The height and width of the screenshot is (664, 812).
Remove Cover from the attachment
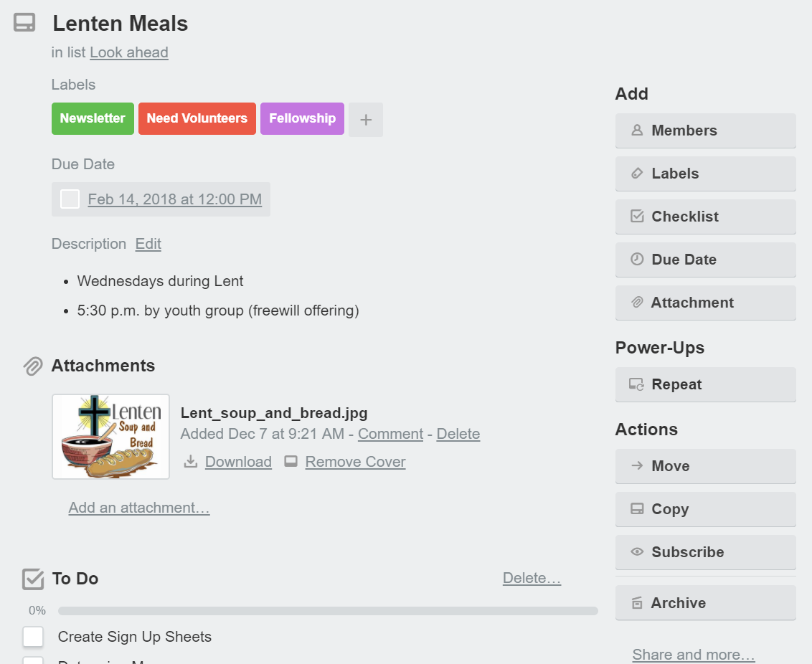tap(354, 462)
